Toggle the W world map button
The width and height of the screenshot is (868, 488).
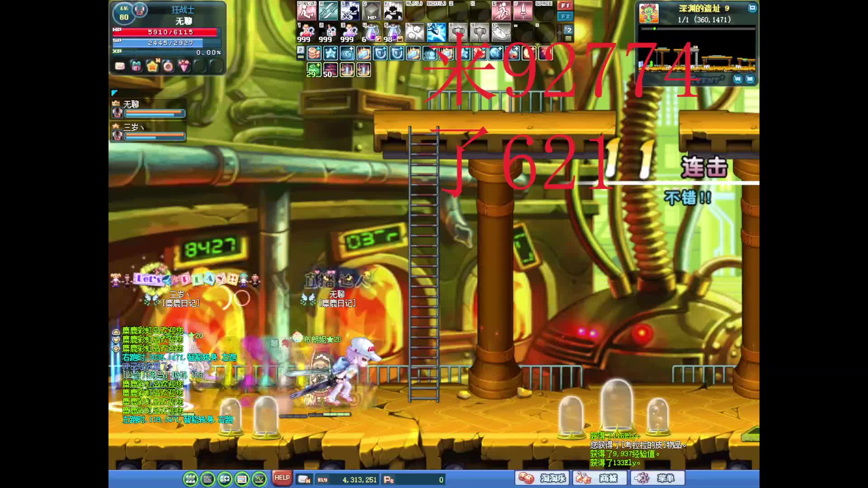(738, 79)
